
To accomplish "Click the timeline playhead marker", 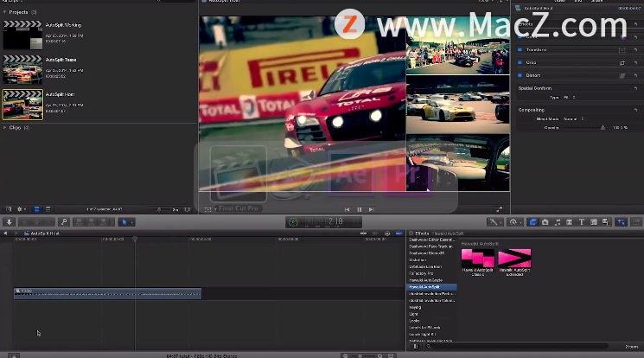I will 135,239.
